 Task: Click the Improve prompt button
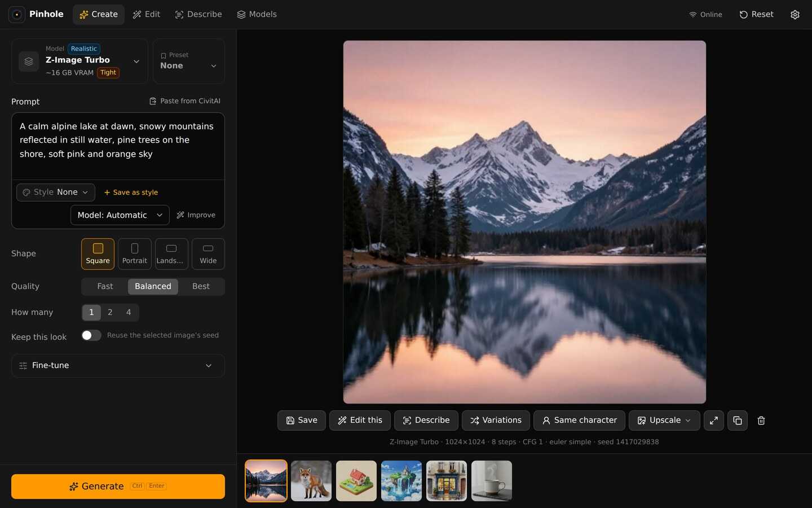196,215
